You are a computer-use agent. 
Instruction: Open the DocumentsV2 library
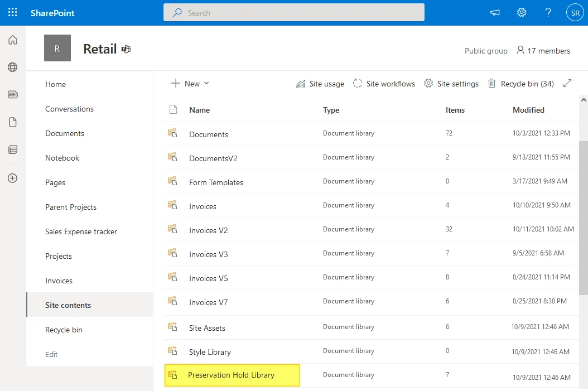click(x=213, y=158)
